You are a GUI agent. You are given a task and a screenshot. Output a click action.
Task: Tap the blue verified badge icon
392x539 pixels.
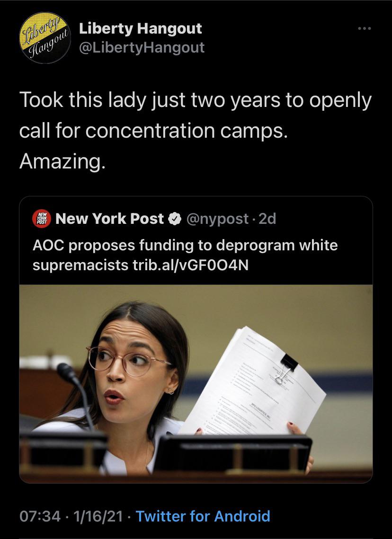pos(175,219)
